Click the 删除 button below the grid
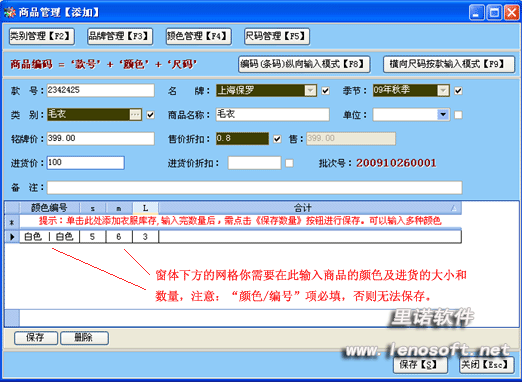This screenshot has height=382, width=522. coord(84,338)
